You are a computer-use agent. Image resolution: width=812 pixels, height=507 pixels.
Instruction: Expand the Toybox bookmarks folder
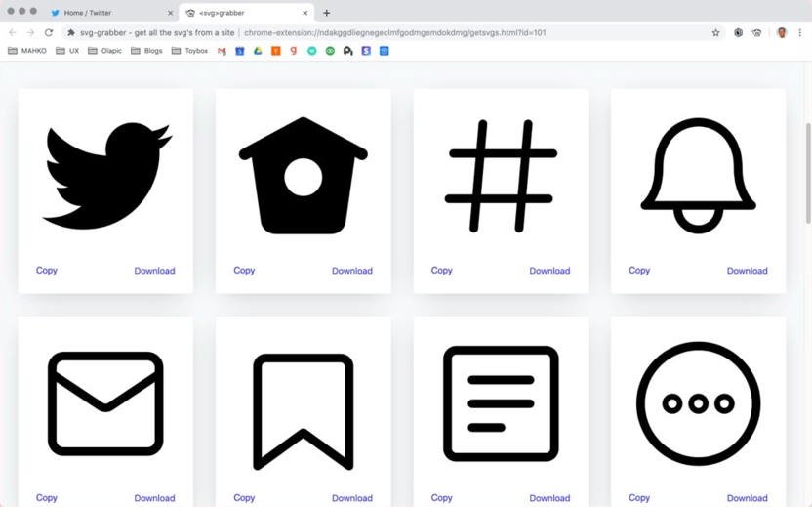point(189,51)
